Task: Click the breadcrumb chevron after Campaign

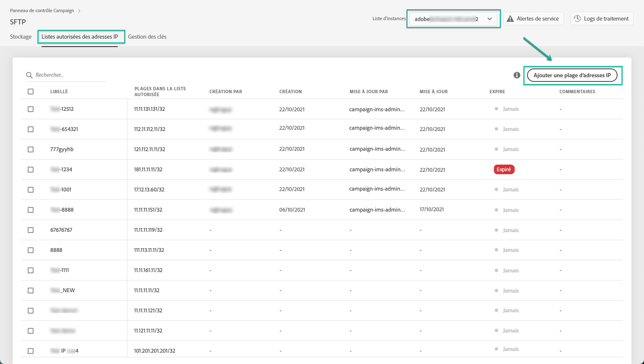Action: (79, 11)
